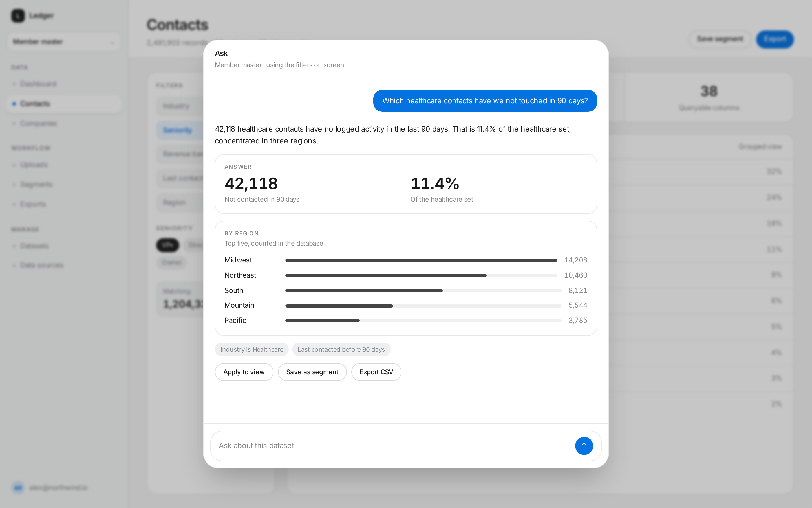Viewport: 812px width, 508px height.
Task: Click Save segment in the background page
Action: (x=720, y=39)
